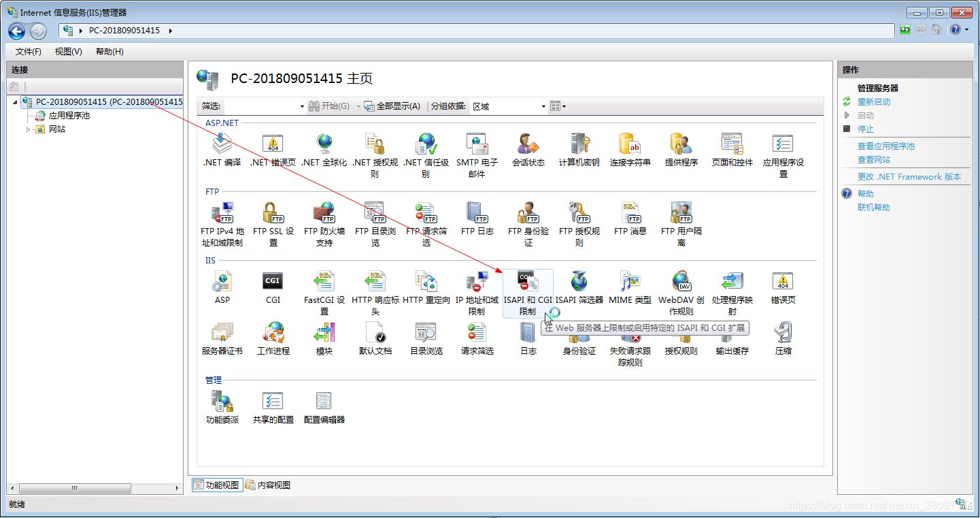The width and height of the screenshot is (980, 518).
Task: Open the .NET 全球化 feature
Action: pos(324,150)
